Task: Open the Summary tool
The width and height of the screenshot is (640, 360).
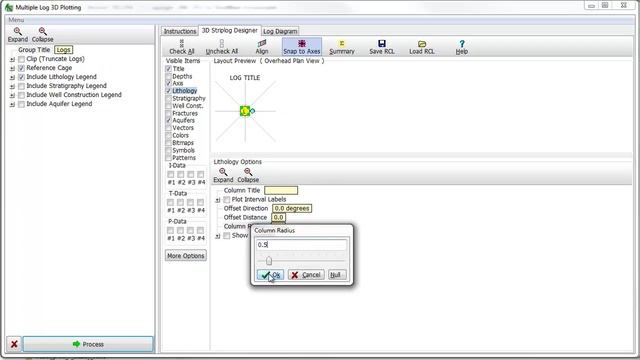Action: click(x=342, y=47)
